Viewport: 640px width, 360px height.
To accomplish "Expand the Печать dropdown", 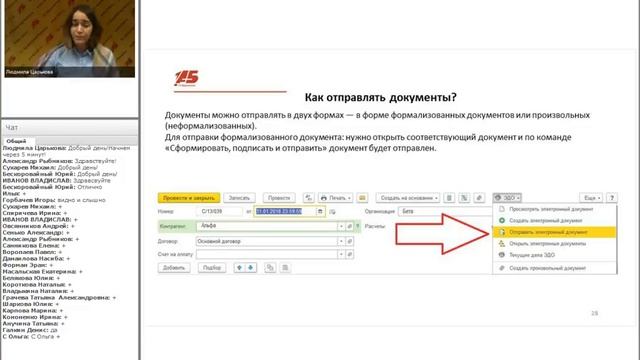I will (349, 198).
